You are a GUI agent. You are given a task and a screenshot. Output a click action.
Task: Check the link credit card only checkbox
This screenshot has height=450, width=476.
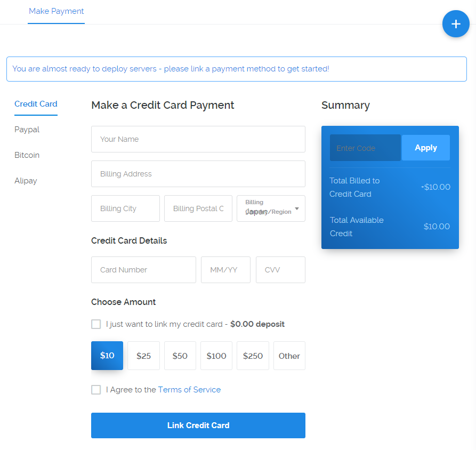(x=96, y=324)
